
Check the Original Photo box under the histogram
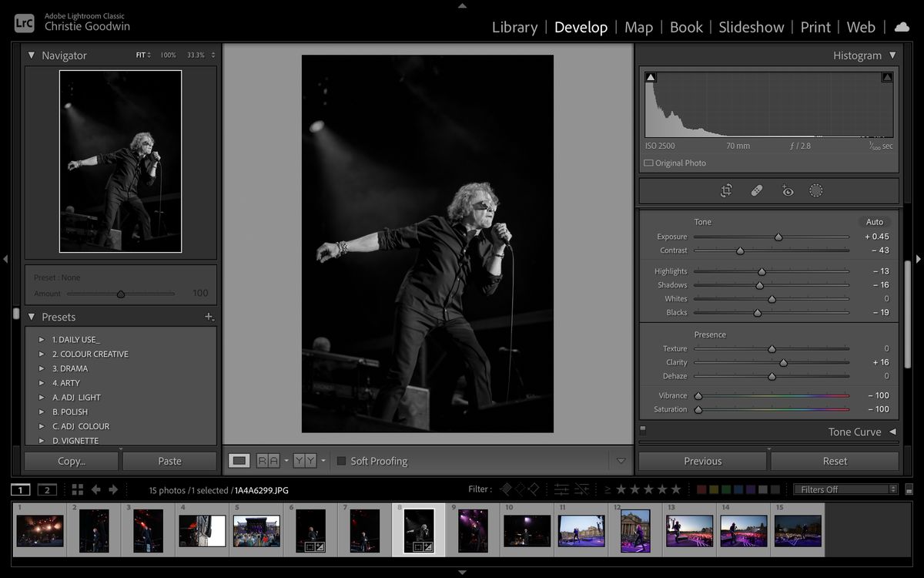[x=648, y=163]
